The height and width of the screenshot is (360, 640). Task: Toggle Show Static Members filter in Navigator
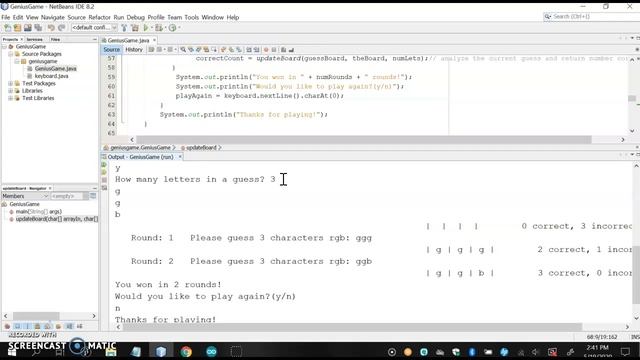pos(27,326)
